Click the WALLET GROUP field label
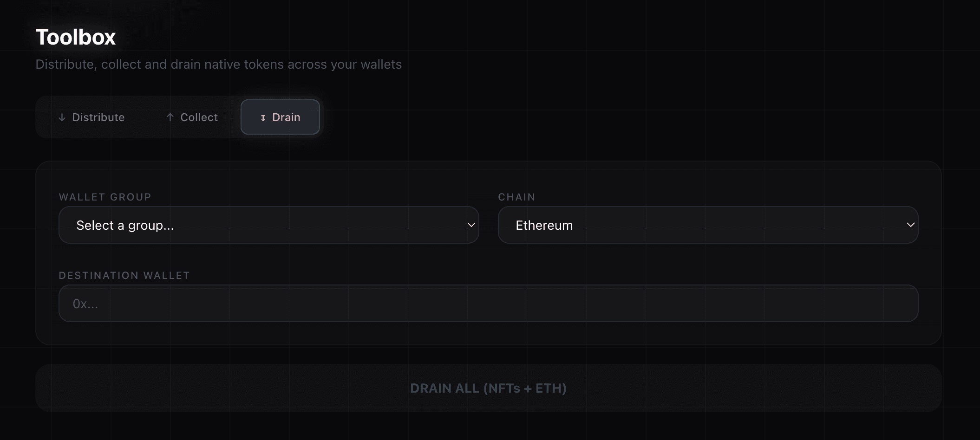The image size is (980, 440). (105, 197)
